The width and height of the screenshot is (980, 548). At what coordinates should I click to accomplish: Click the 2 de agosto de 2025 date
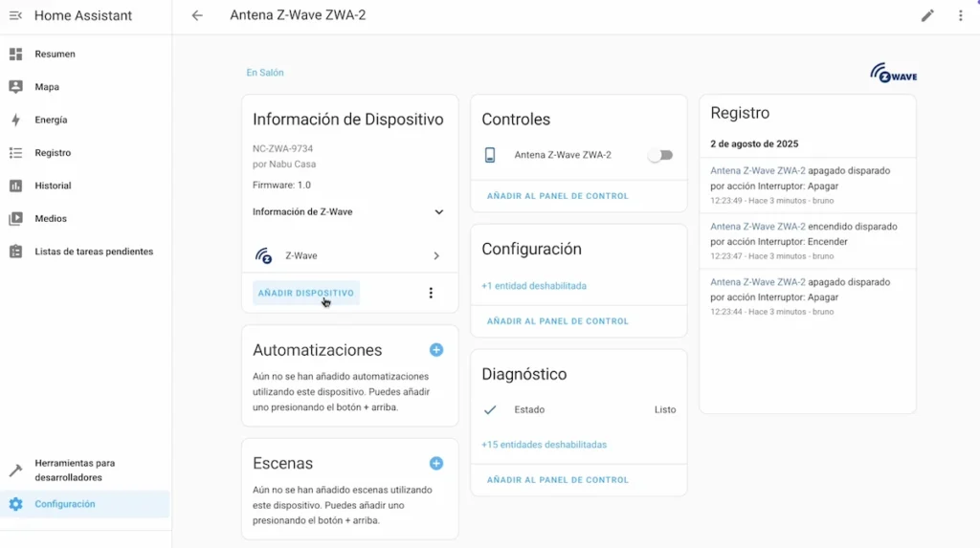[x=754, y=143]
